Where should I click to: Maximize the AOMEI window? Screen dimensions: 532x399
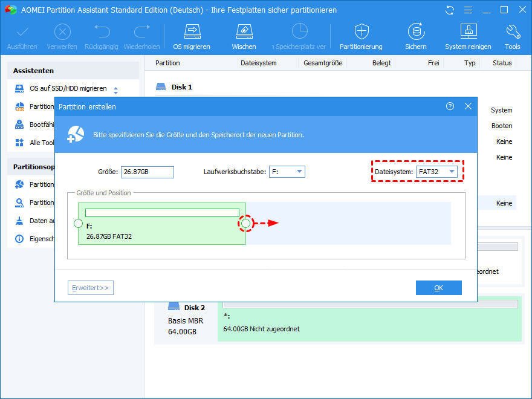(504, 10)
